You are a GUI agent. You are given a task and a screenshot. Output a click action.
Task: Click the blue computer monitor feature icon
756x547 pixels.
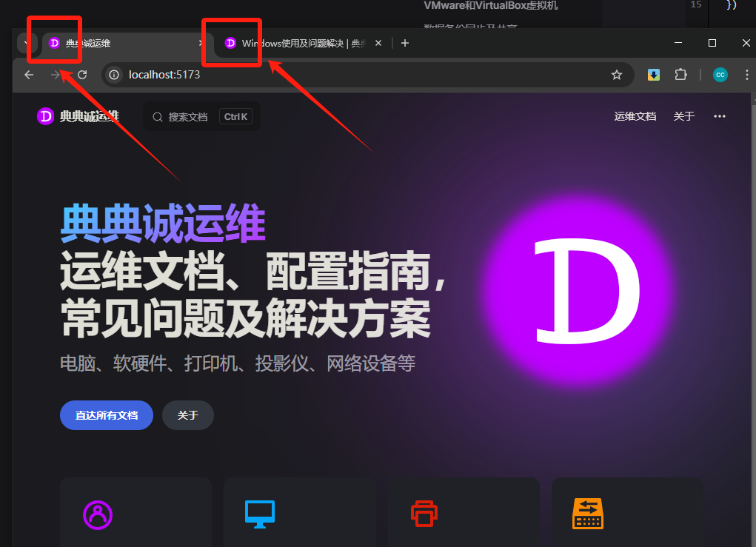tap(260, 514)
